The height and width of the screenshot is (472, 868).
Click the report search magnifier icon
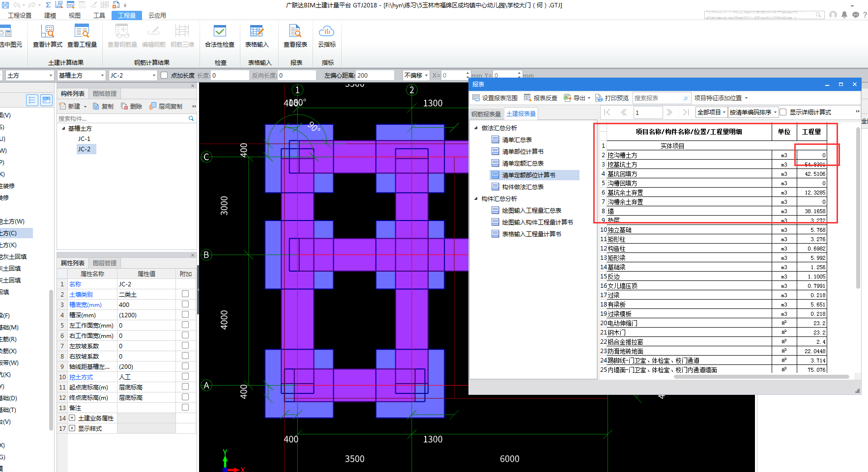pyautogui.click(x=686, y=98)
